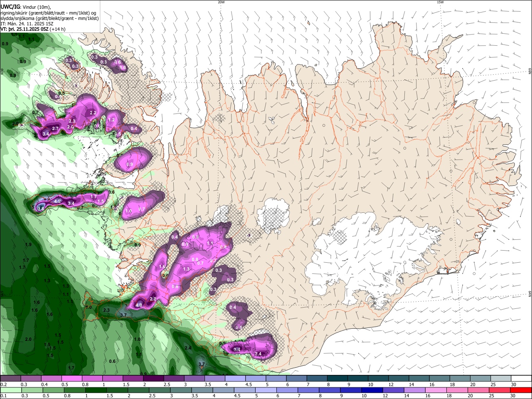532x399 pixels.
Task: Select the "rigning/skúrir" legend description line
Action: pyautogui.click(x=48, y=12)
